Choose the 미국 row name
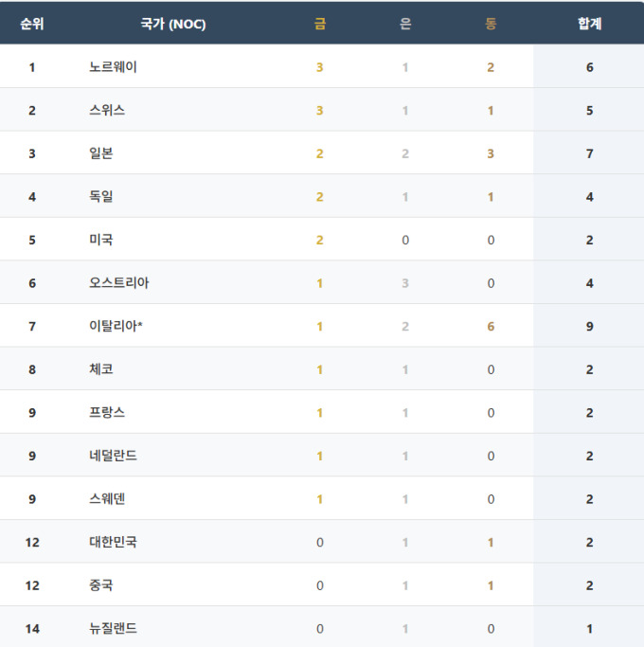The height and width of the screenshot is (647, 644). point(101,240)
